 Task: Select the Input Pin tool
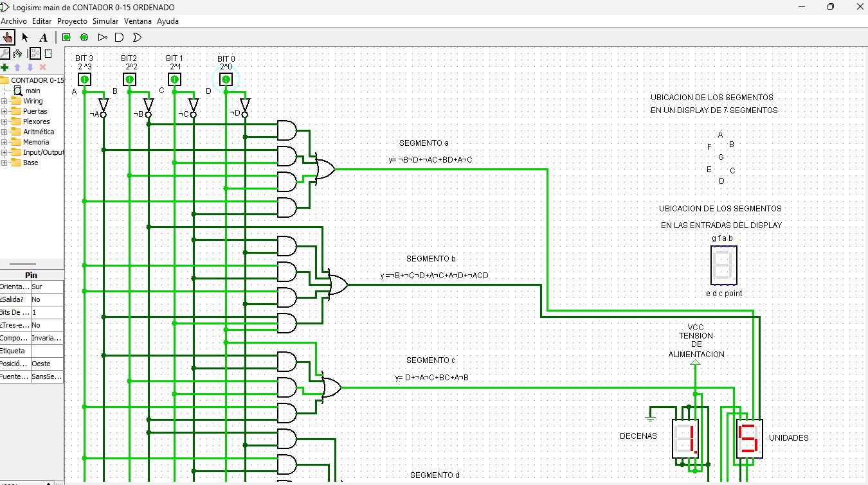click(x=65, y=37)
